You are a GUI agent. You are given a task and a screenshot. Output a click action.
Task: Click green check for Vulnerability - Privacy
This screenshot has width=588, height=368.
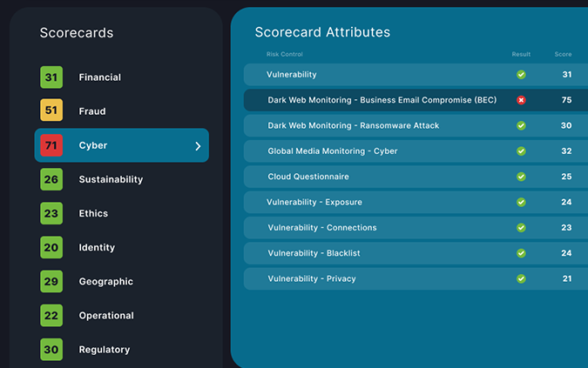521,279
